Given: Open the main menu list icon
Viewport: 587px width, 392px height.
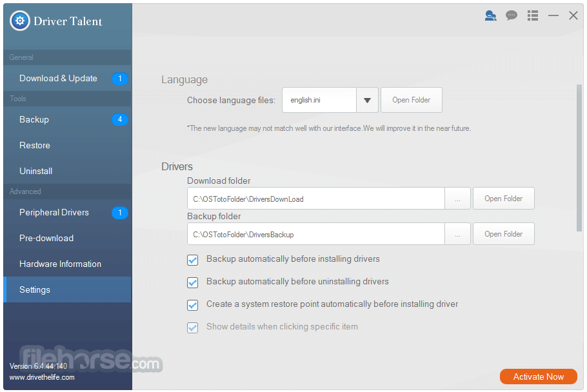Looking at the screenshot, I should click(x=532, y=15).
